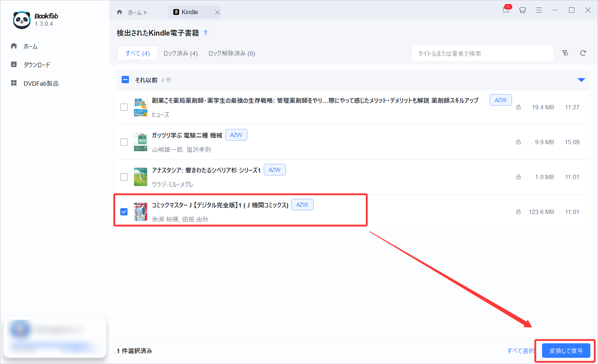This screenshot has height=364, width=598.
Task: Close the Kindle tab
Action: coord(217,12)
